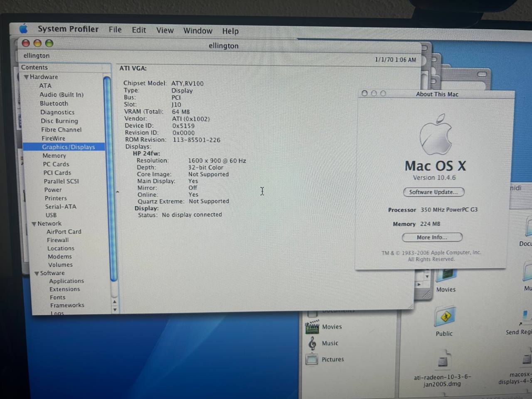Select Fibre Channel in Hardware list
The height and width of the screenshot is (399, 532).
click(61, 130)
